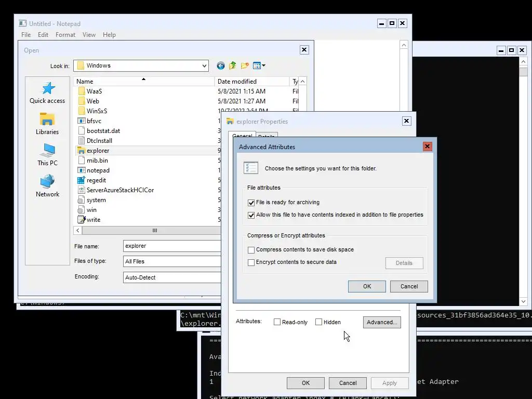Screen dimensions: 532x399
Task: Select the ServerAzureStackHCICor file icon
Action: pyautogui.click(x=82, y=190)
